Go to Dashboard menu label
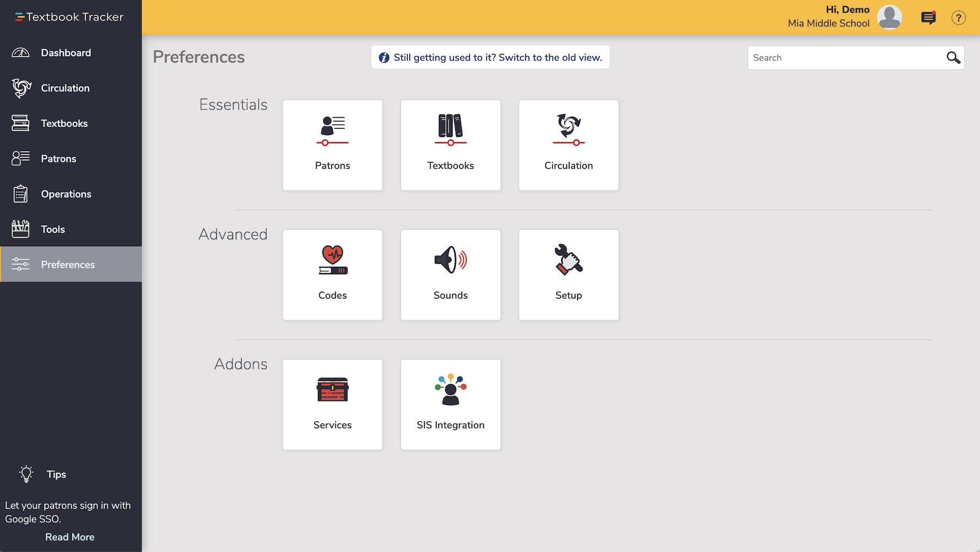This screenshot has width=980, height=552. click(x=66, y=53)
